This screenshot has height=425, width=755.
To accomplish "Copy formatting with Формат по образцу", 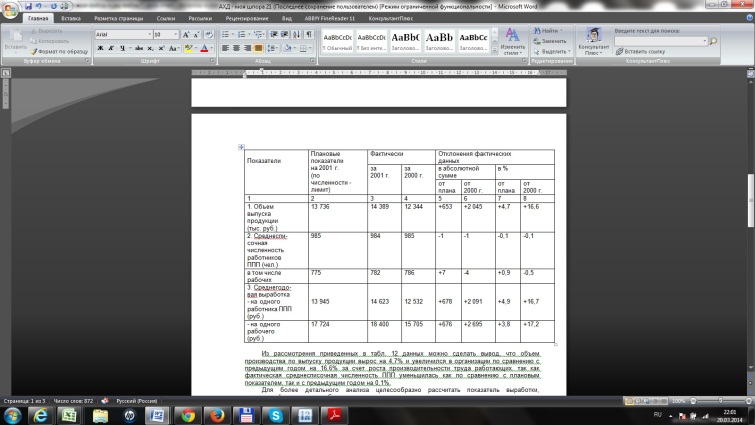I will click(x=59, y=51).
